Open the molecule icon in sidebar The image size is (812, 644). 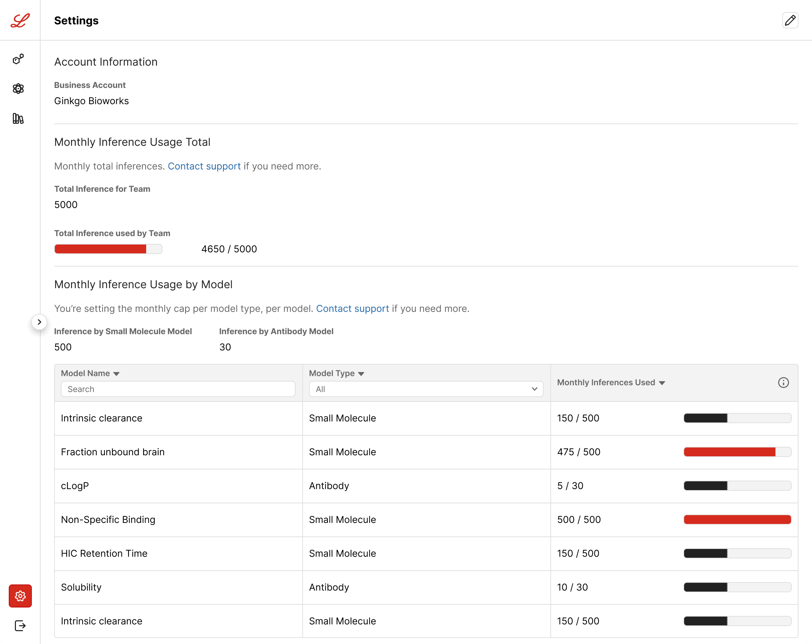(x=18, y=59)
